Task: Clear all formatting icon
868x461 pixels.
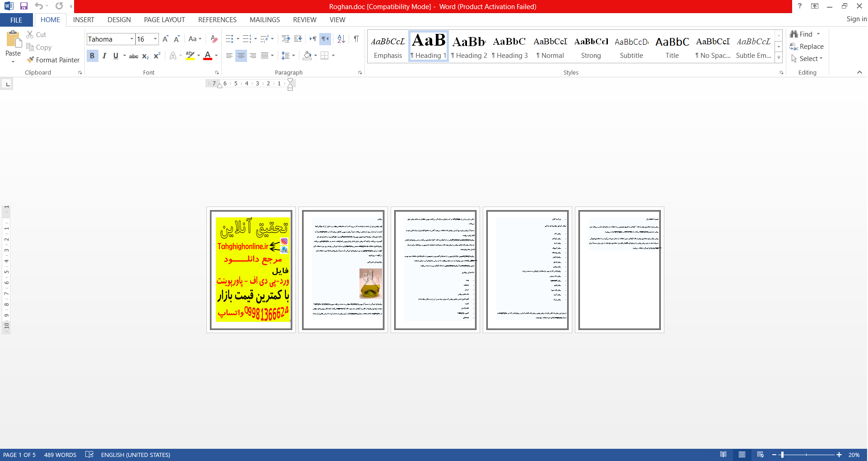Action: click(x=214, y=39)
